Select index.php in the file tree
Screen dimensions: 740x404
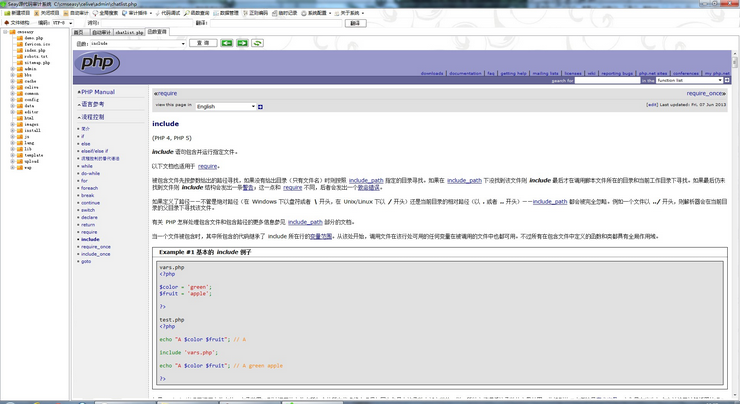(35, 50)
